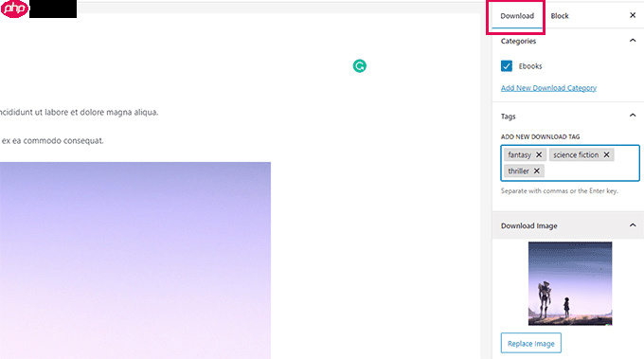Click the Tags panel heading
This screenshot has width=644, height=359.
click(x=508, y=117)
